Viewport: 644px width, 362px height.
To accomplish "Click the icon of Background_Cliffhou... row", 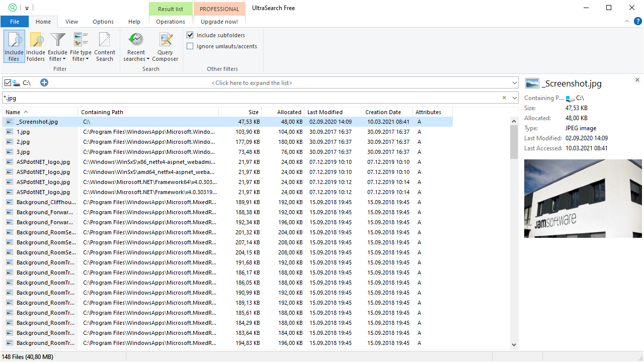I will coord(10,202).
